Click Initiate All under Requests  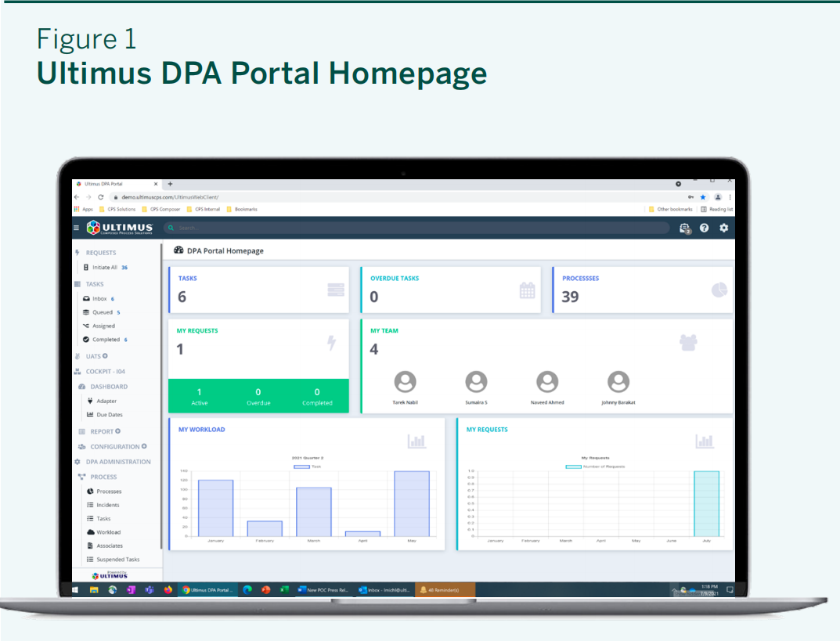tap(105, 268)
